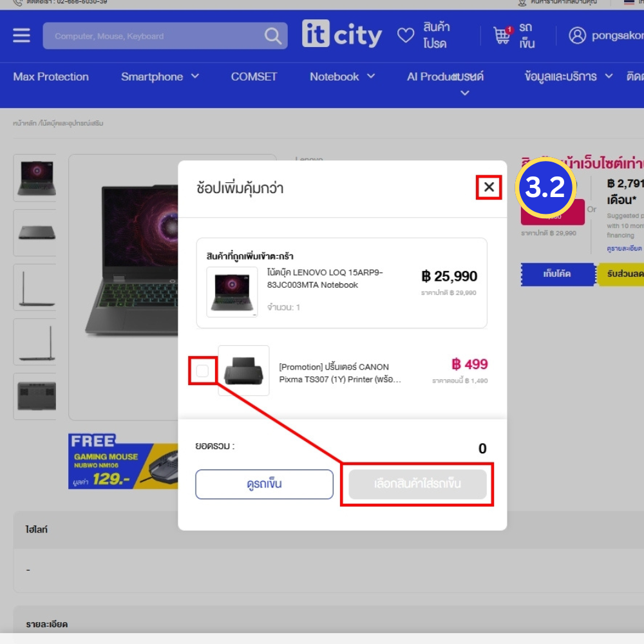Click the รถเข็น cart label
644x644 pixels.
click(x=527, y=35)
